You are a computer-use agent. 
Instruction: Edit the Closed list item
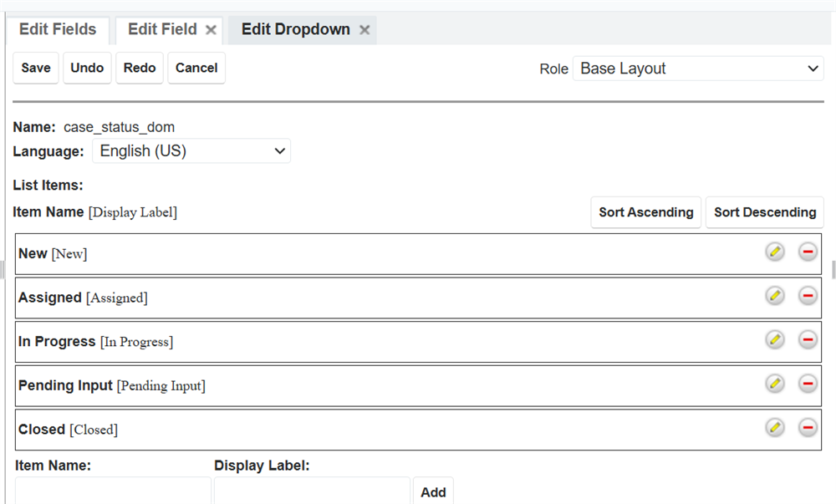[775, 427]
